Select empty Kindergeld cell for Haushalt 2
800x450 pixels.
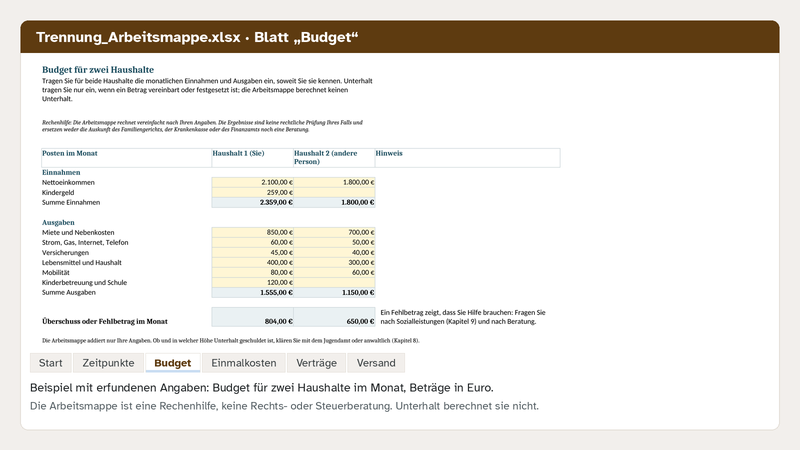[x=334, y=192]
